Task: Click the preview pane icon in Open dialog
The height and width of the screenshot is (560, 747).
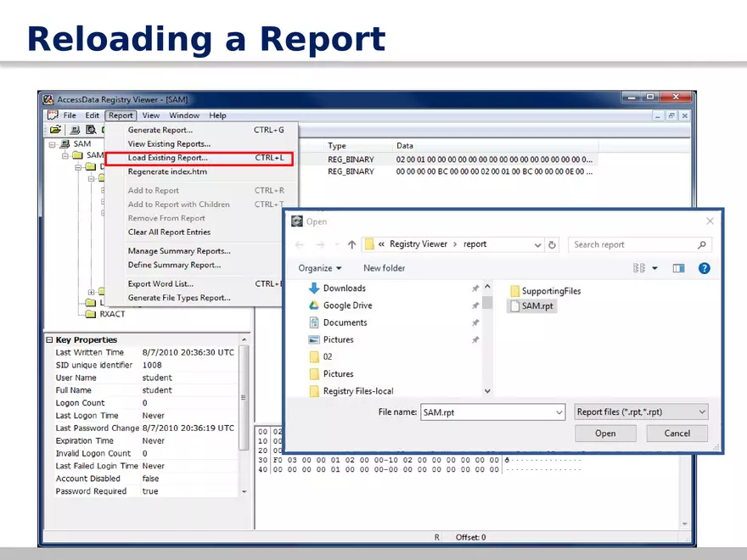Action: (678, 267)
